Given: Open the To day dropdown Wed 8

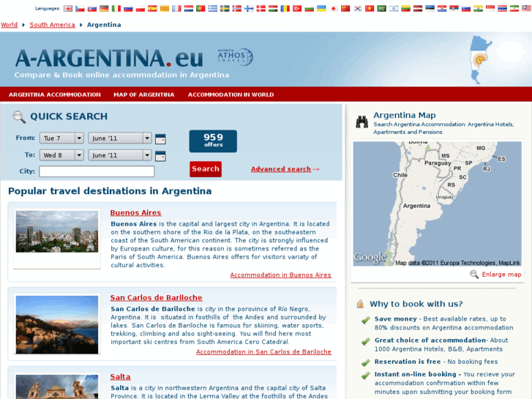Looking at the screenshot, I should 61,155.
